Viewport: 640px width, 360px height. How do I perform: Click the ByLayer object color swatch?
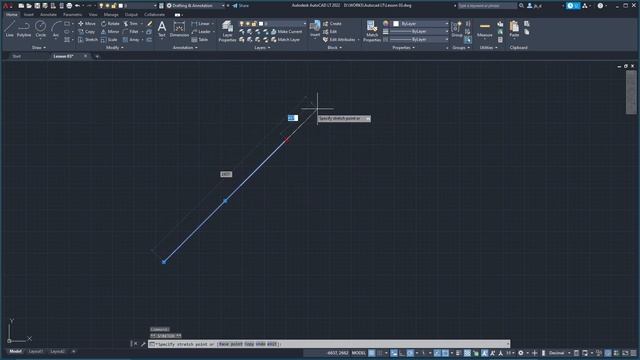396,24
